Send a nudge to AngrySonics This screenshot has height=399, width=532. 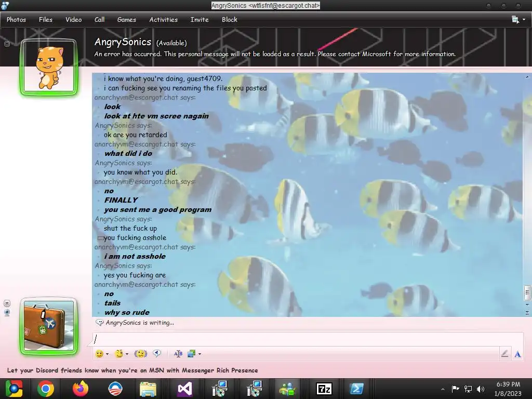[140, 354]
